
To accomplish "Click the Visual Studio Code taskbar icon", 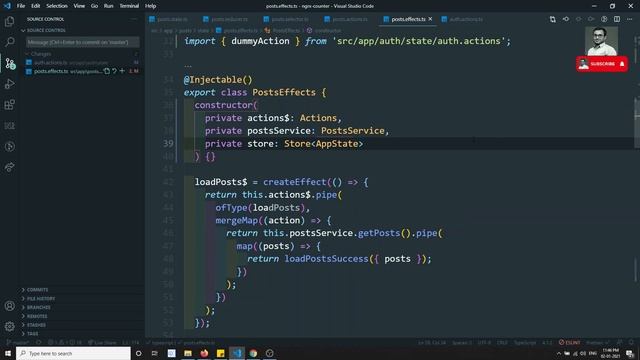I will 237,353.
